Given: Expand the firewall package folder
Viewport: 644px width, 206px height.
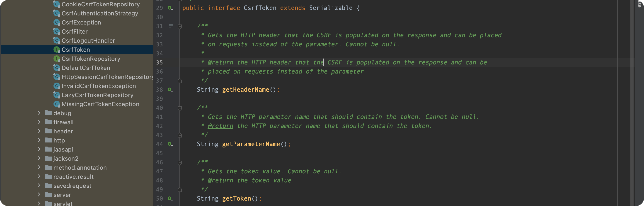Looking at the screenshot, I should (39, 122).
